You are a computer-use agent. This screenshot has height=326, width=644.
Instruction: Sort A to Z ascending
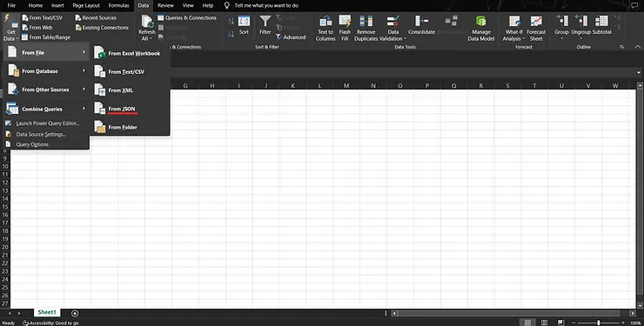[x=231, y=21]
